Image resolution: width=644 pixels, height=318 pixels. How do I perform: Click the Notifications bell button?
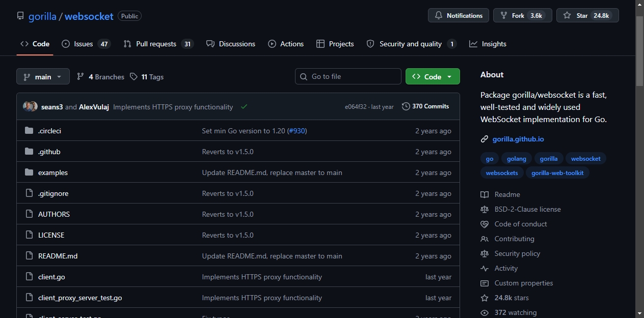tap(459, 16)
